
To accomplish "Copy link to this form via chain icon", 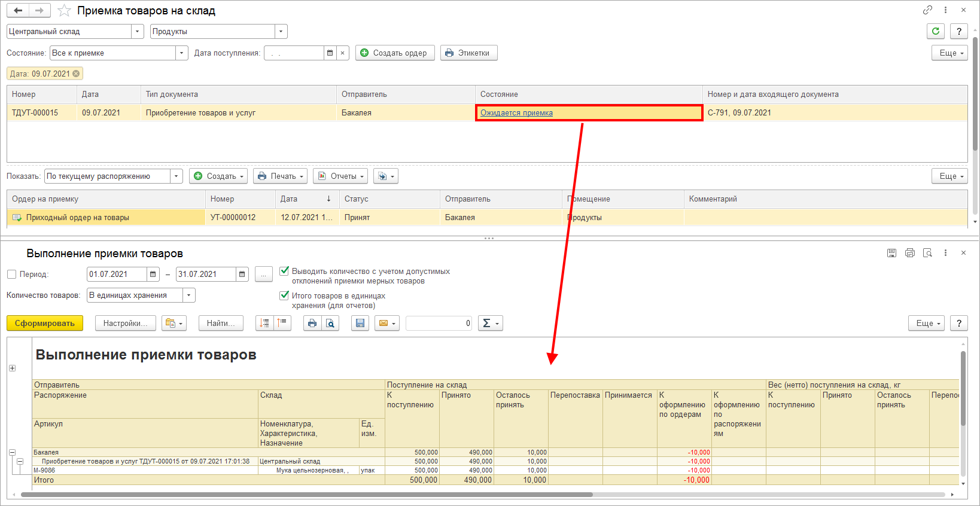I will 927,10.
